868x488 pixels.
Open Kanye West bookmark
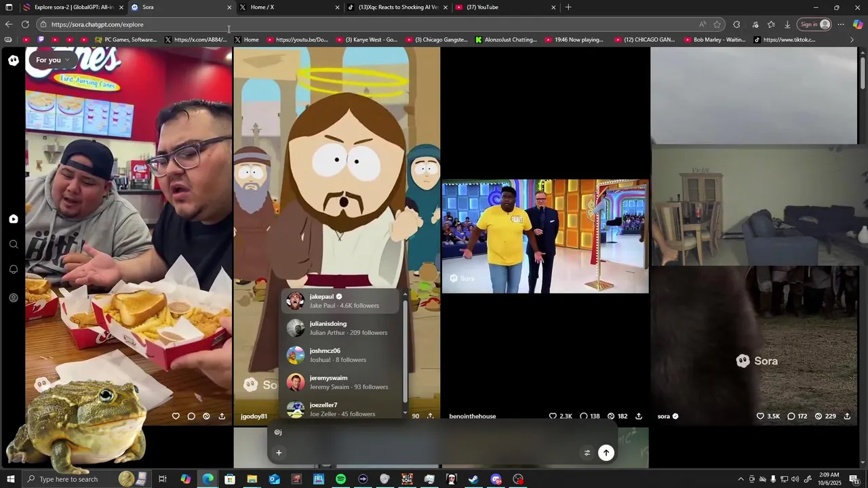pos(367,39)
